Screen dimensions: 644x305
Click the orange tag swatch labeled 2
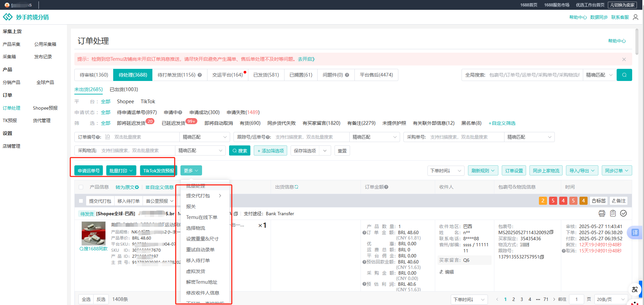(543, 201)
